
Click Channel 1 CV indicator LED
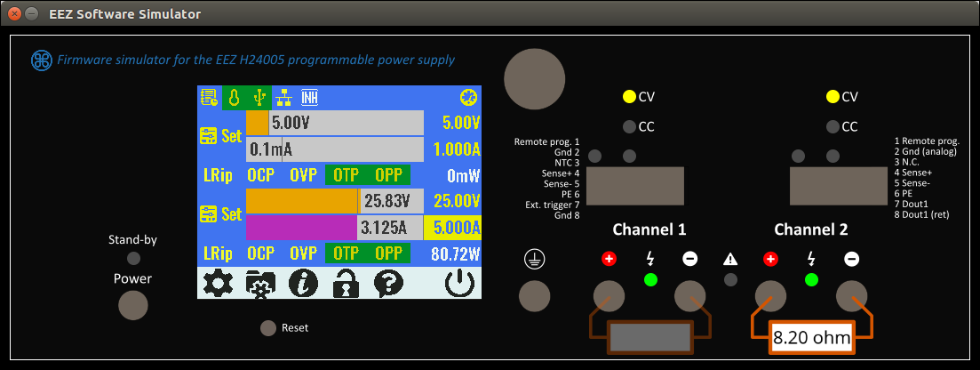click(x=629, y=96)
